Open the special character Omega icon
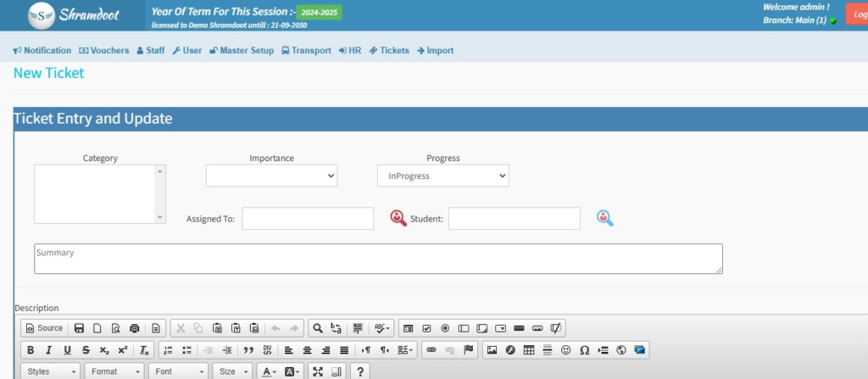This screenshot has width=868, height=379. pos(584,350)
